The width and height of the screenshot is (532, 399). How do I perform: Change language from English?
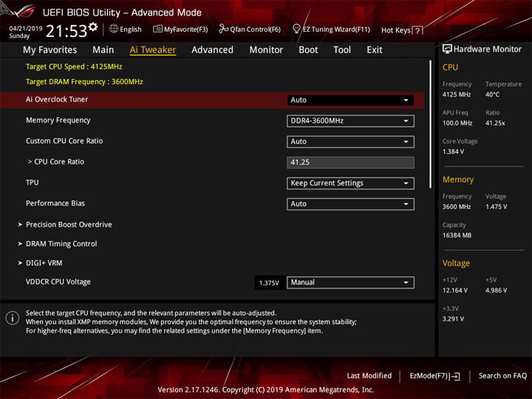point(126,29)
